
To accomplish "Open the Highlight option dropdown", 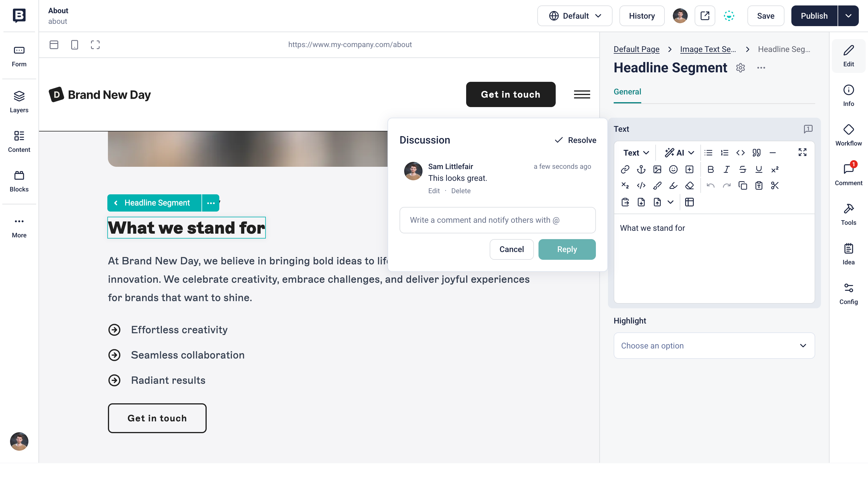I will point(714,345).
